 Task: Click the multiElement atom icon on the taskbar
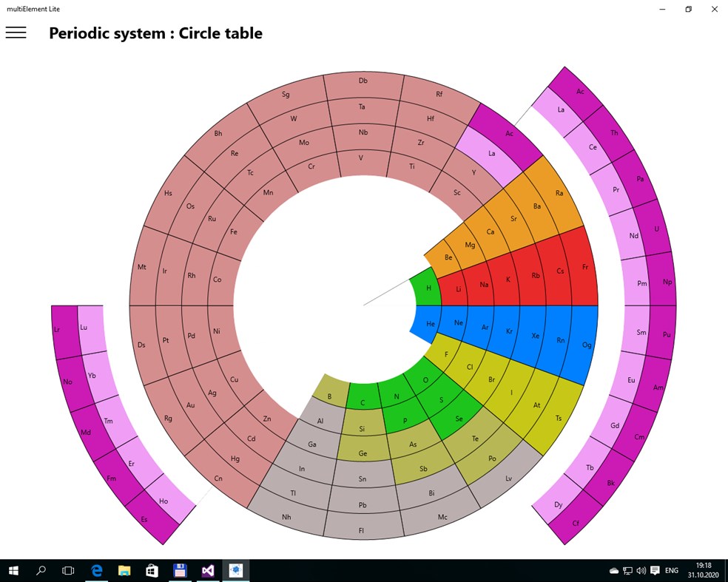tap(236, 570)
